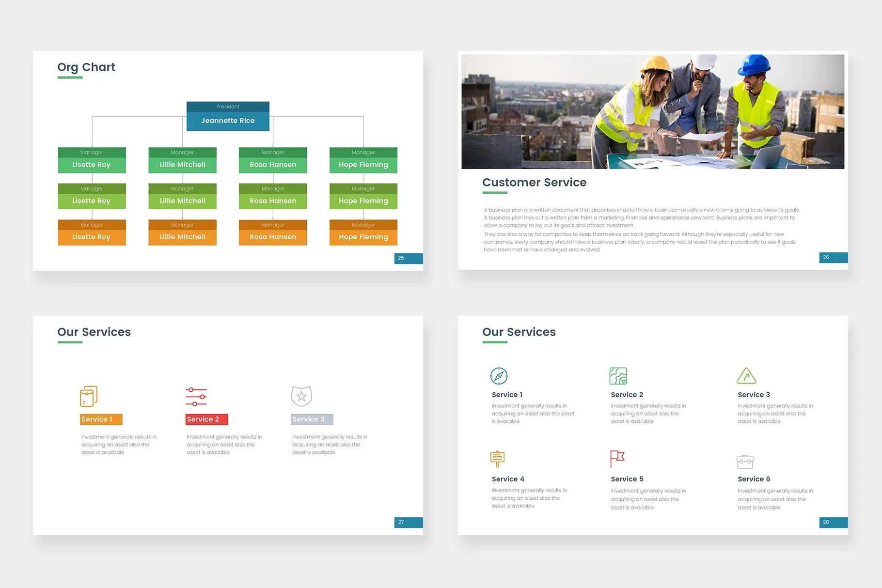This screenshot has width=882, height=588.
Task: Click the Service 1 heading on slide 28
Action: point(507,395)
